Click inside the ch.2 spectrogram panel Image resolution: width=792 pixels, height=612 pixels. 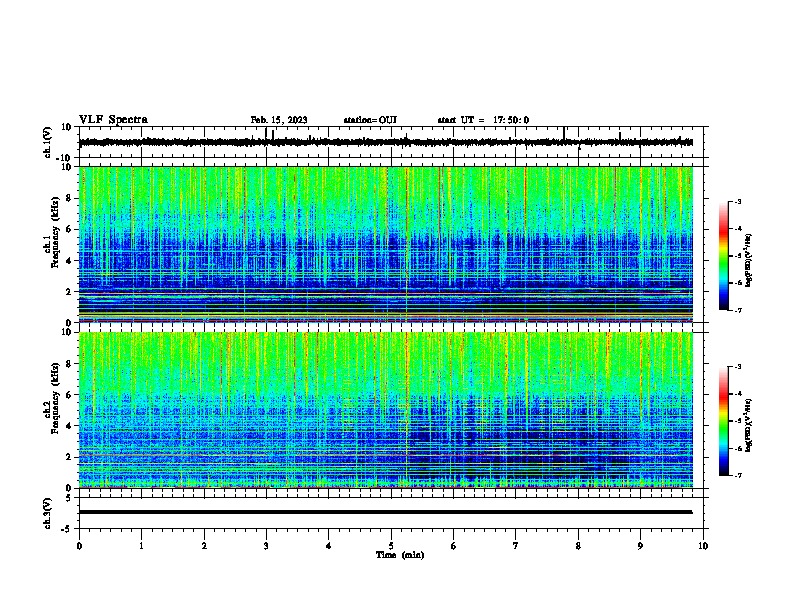point(385,410)
